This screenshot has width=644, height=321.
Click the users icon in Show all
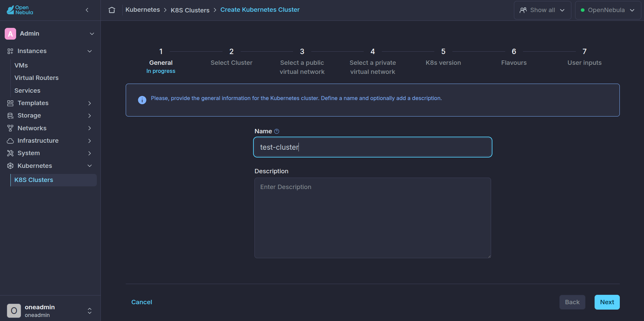pyautogui.click(x=523, y=10)
